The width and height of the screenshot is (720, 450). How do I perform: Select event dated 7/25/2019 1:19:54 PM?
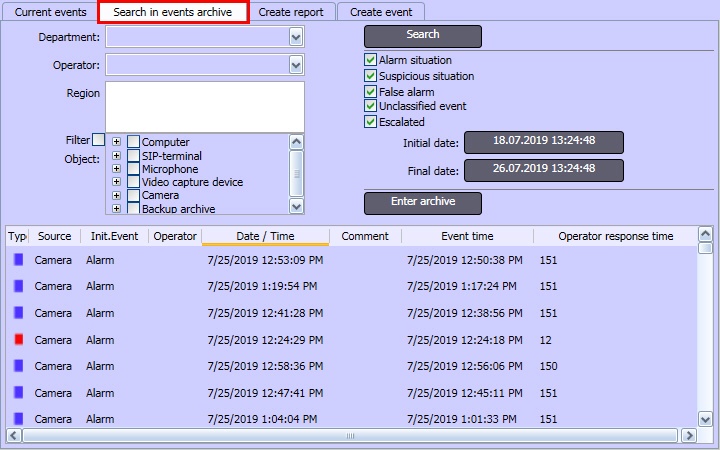tap(262, 286)
